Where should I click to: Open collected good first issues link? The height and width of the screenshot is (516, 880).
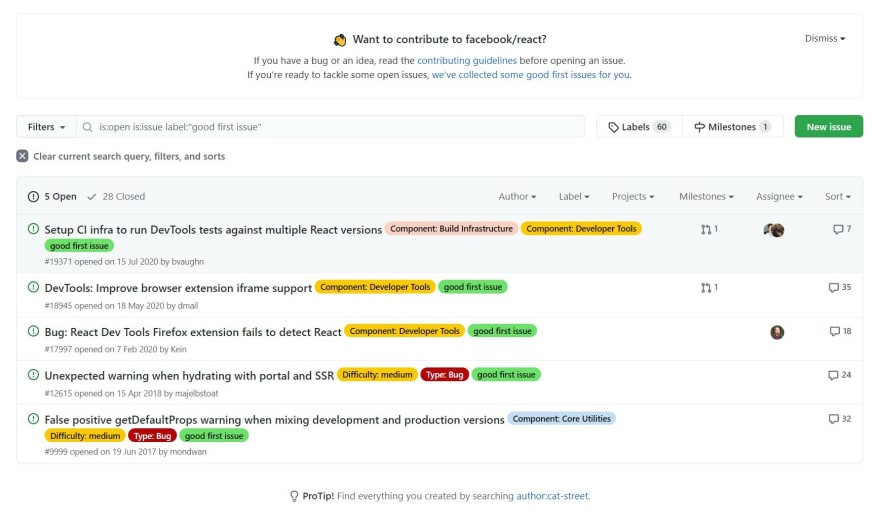pos(531,75)
